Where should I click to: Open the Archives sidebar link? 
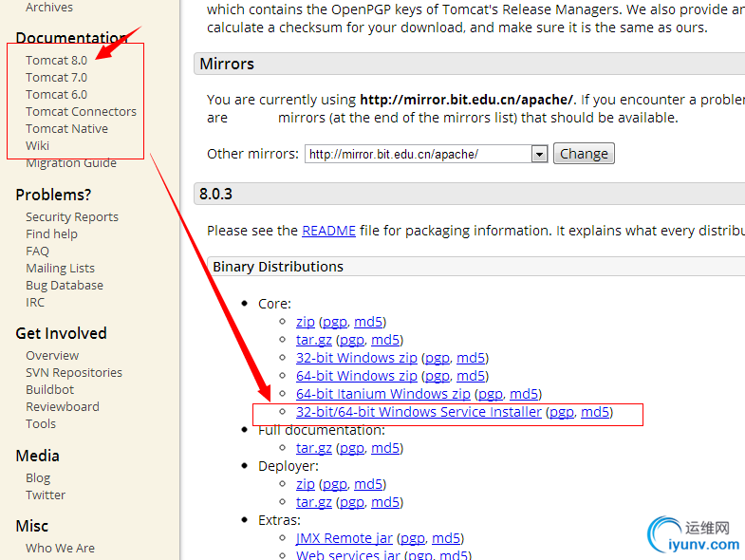pos(49,8)
